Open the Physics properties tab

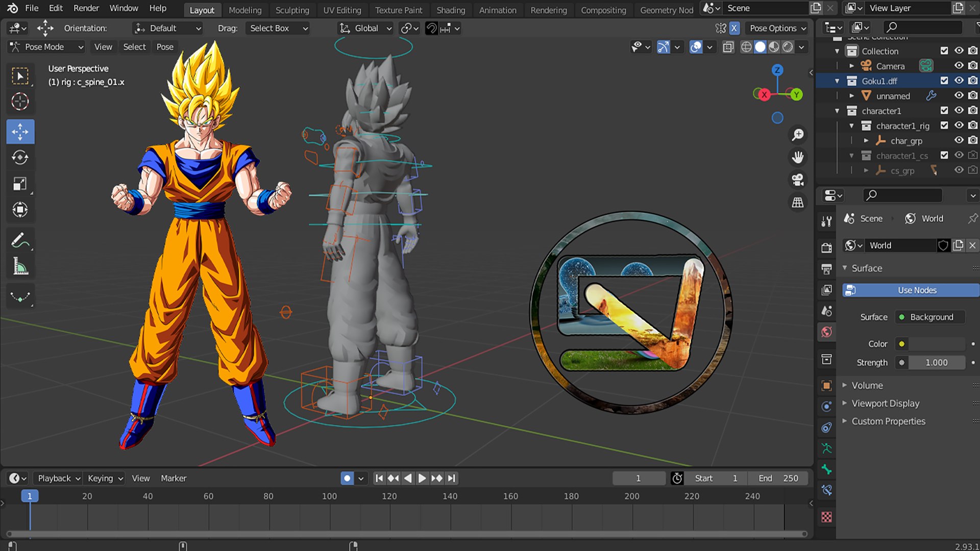826,407
